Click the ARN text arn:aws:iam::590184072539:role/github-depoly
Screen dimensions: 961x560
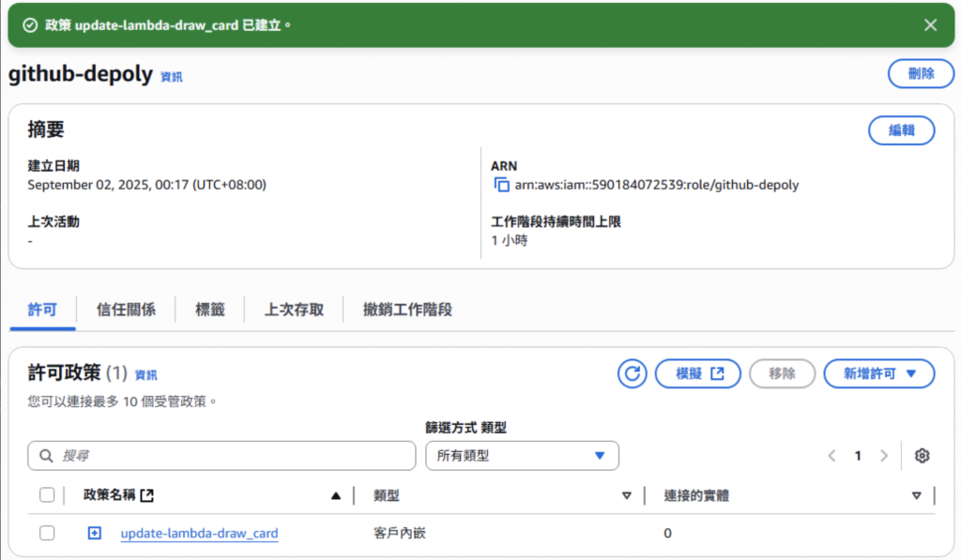click(x=656, y=185)
